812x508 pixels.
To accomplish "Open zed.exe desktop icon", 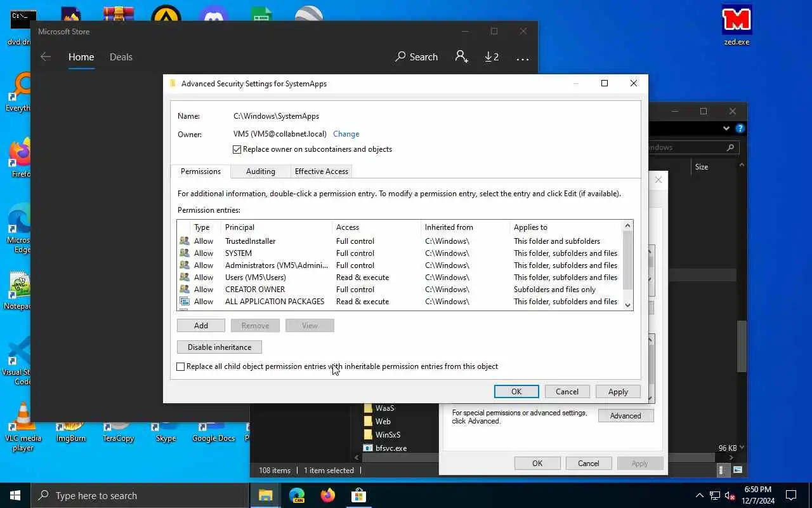I will click(737, 26).
